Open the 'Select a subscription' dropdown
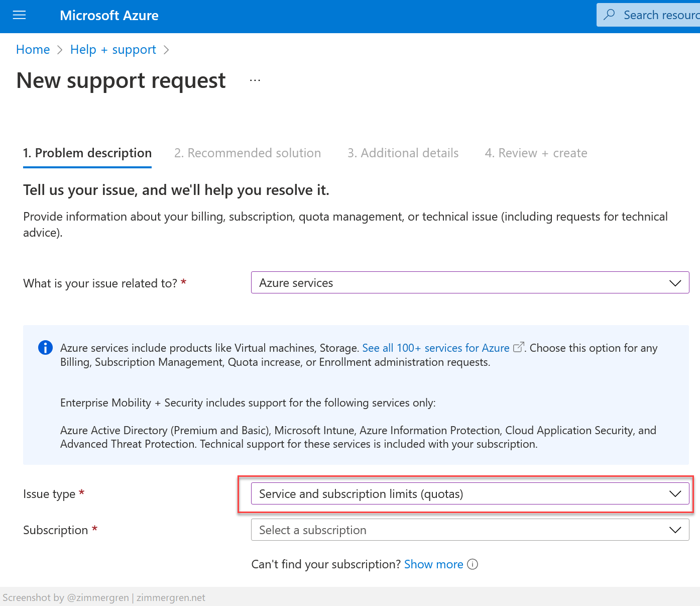The width and height of the screenshot is (700, 606). [674, 530]
